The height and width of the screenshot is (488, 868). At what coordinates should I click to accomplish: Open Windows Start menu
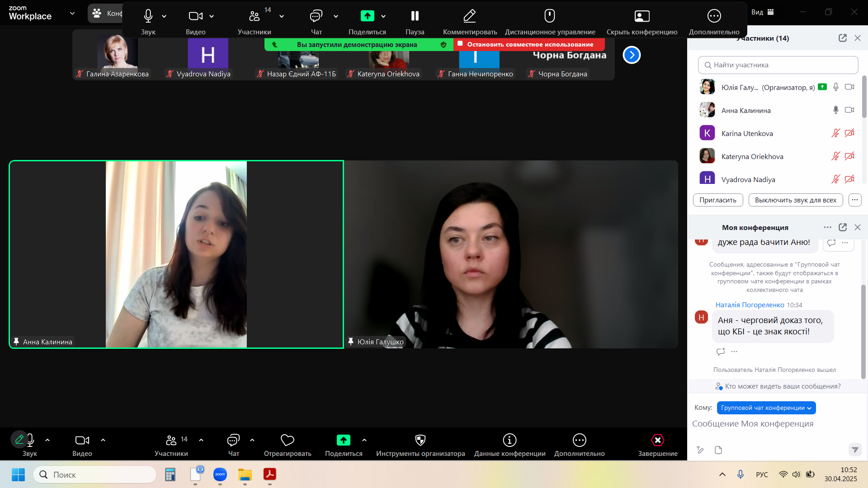pos(18,475)
